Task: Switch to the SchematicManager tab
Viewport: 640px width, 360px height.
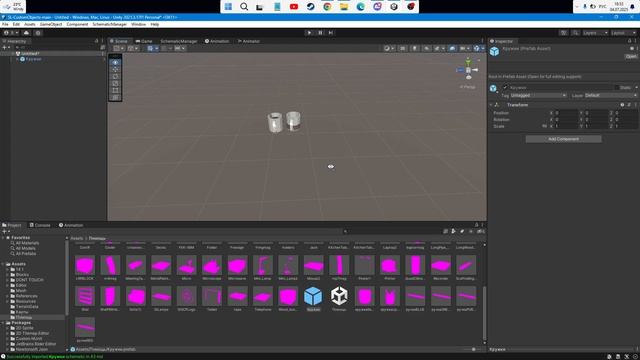Action: point(178,41)
